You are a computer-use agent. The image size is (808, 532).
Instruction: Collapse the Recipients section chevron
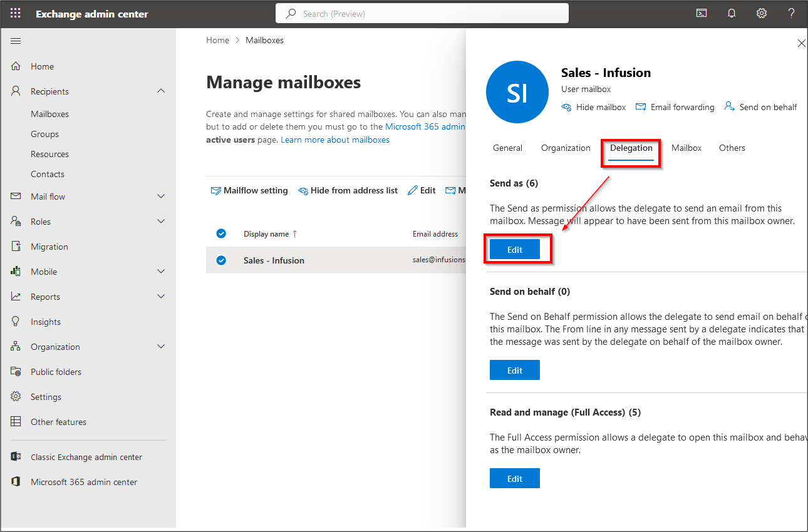click(161, 91)
